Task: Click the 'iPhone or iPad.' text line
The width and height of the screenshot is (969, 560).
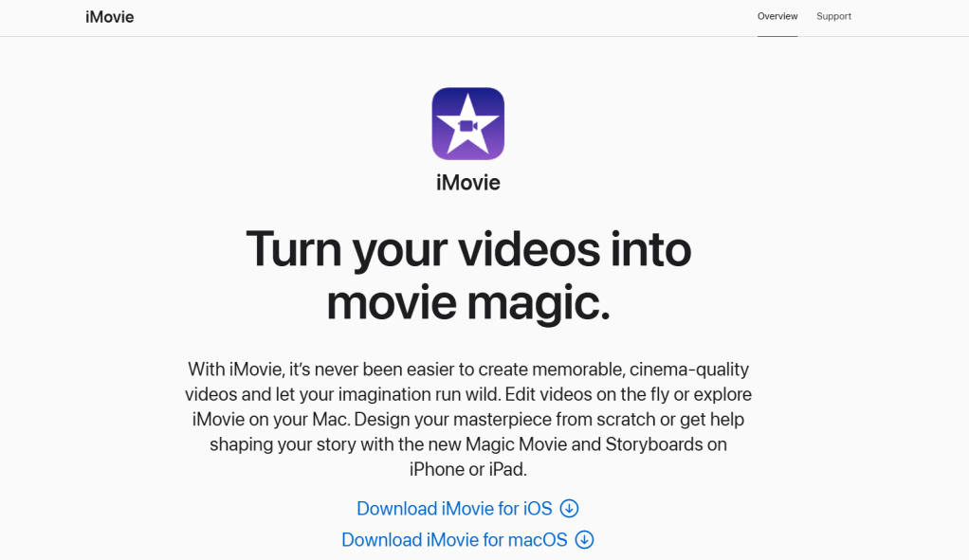Action: [467, 468]
